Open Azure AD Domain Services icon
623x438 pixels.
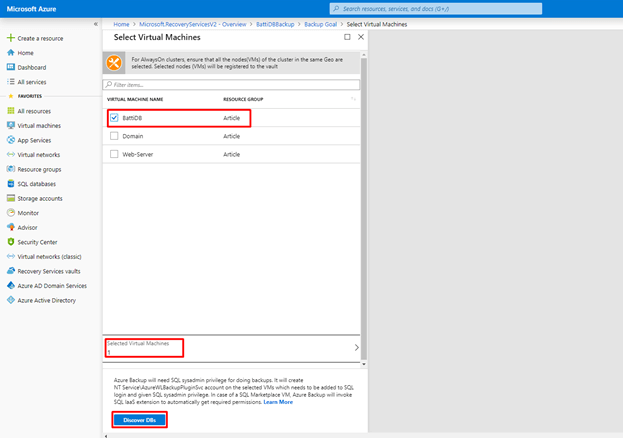pos(11,285)
